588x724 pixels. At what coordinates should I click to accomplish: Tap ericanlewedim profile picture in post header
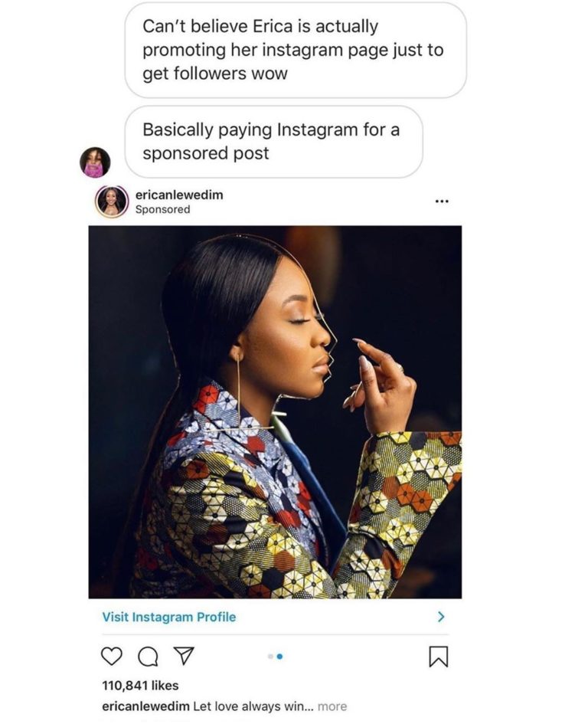pyautogui.click(x=111, y=201)
